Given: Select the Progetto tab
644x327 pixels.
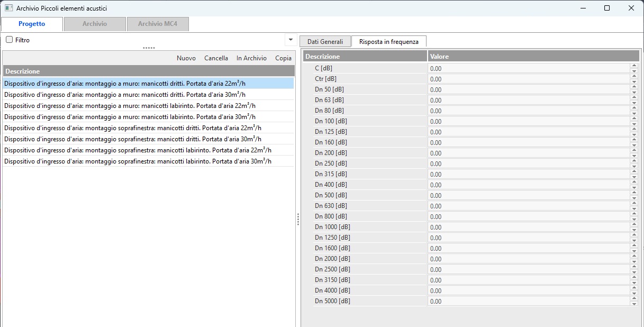Looking at the screenshot, I should point(32,24).
